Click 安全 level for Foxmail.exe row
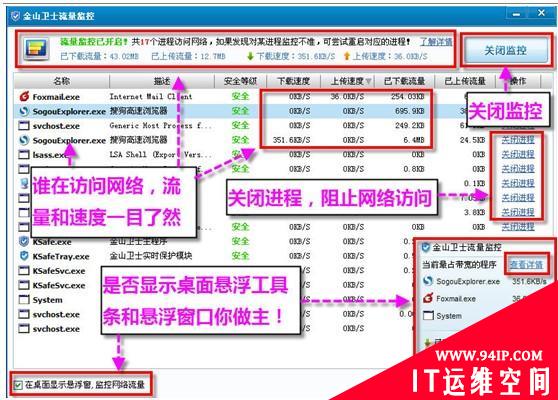Viewport: 558px width, 400px height. 240,96
